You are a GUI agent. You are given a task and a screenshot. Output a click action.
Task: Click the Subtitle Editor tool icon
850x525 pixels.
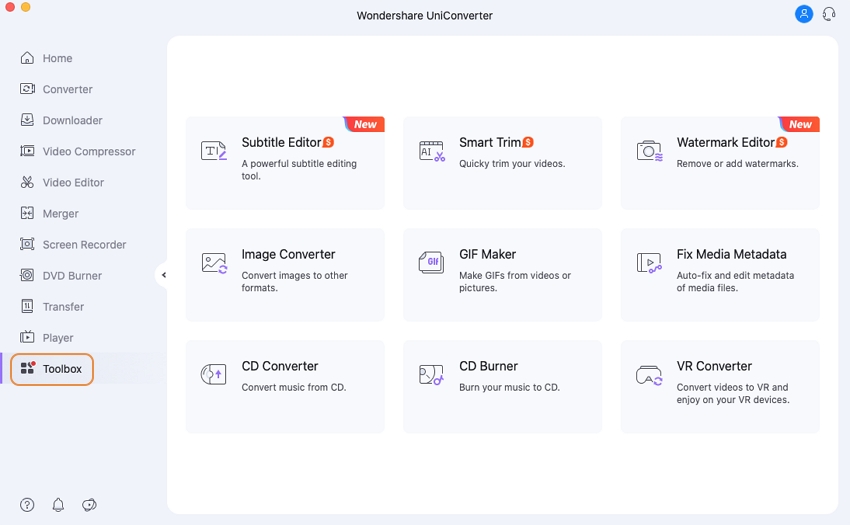pyautogui.click(x=214, y=151)
